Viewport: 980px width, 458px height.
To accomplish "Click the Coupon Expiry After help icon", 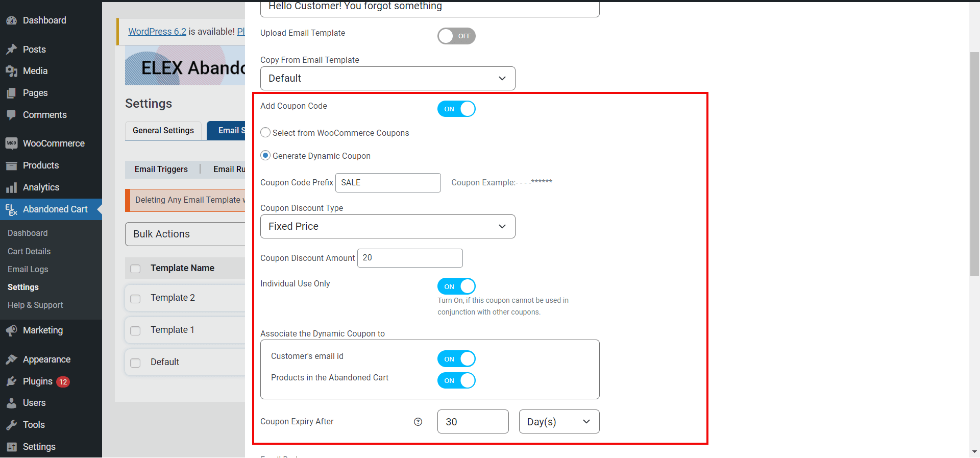I will [418, 422].
